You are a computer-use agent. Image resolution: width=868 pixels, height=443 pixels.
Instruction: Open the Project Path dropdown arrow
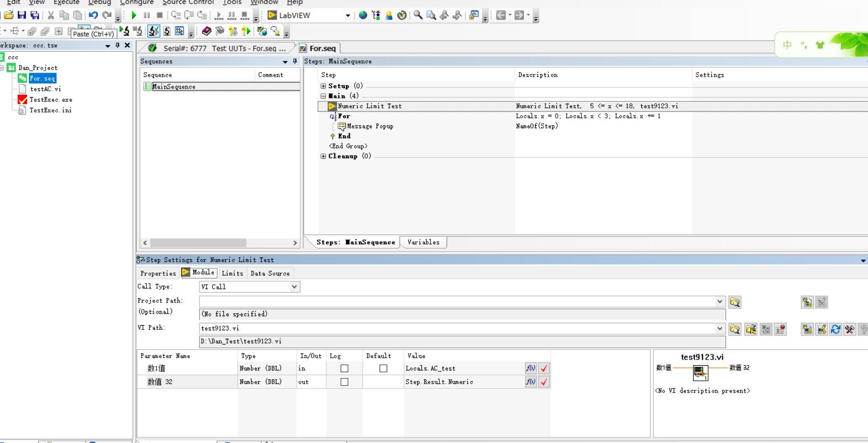click(720, 302)
